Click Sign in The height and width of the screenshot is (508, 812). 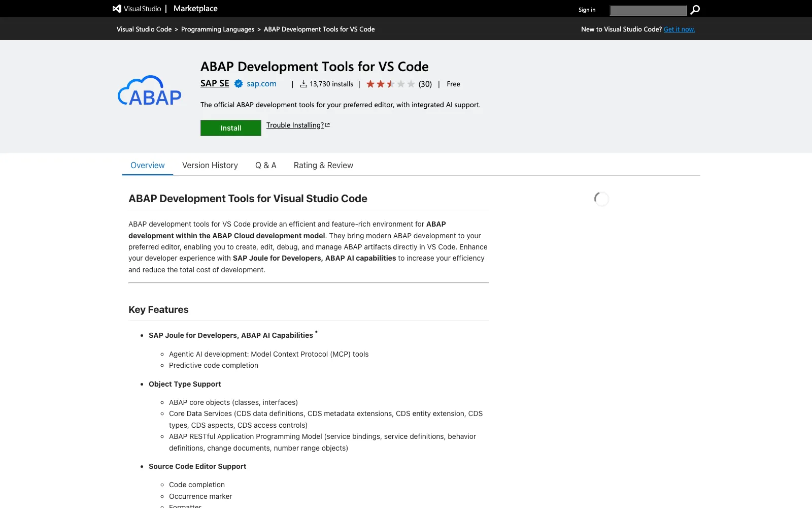coord(587,10)
